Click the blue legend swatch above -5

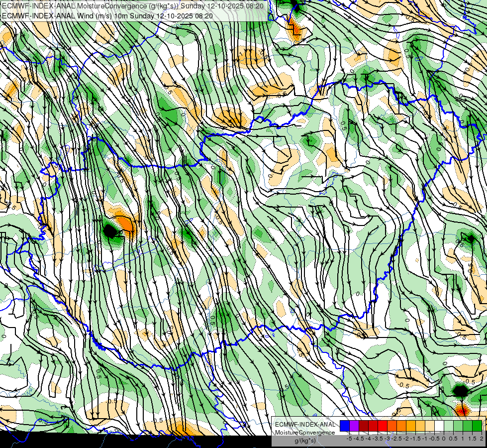click(345, 426)
